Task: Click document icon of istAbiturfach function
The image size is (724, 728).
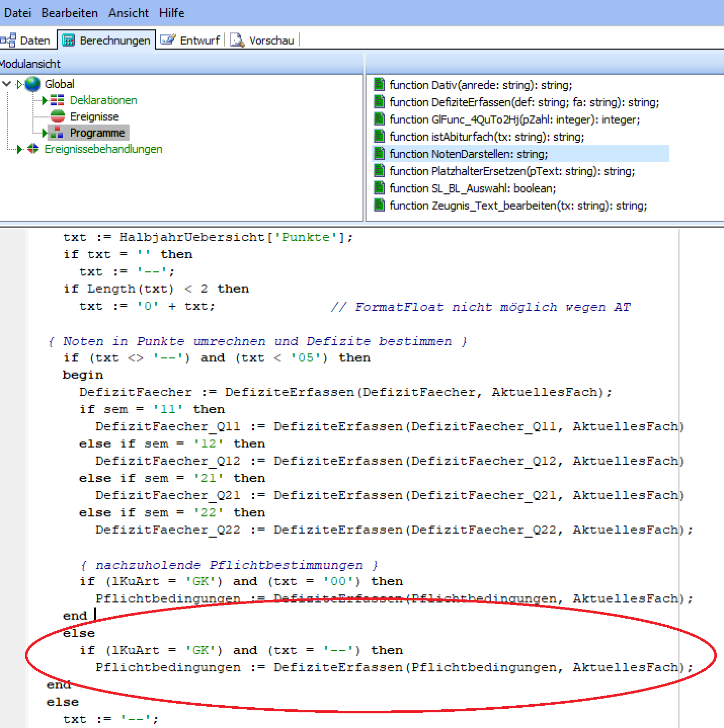Action: pyautogui.click(x=379, y=136)
